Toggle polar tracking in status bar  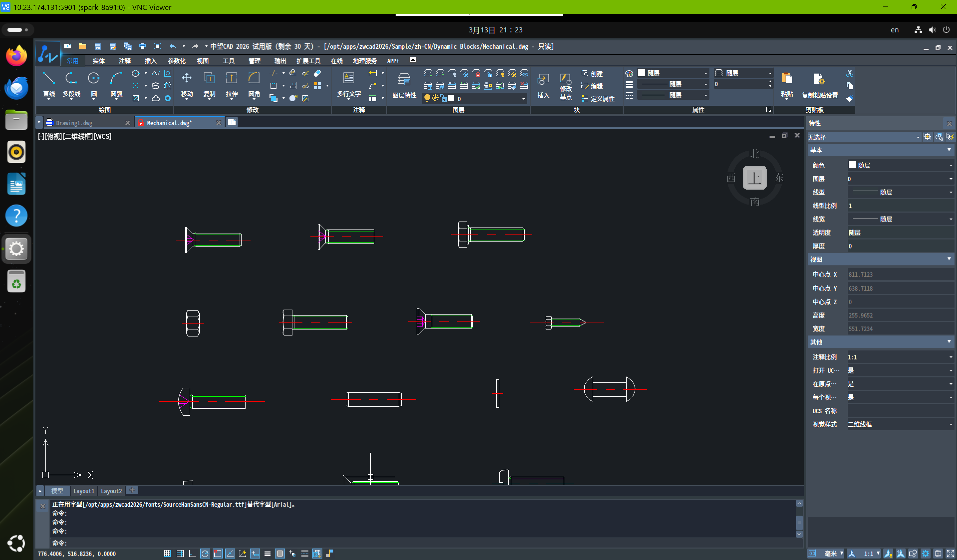205,554
